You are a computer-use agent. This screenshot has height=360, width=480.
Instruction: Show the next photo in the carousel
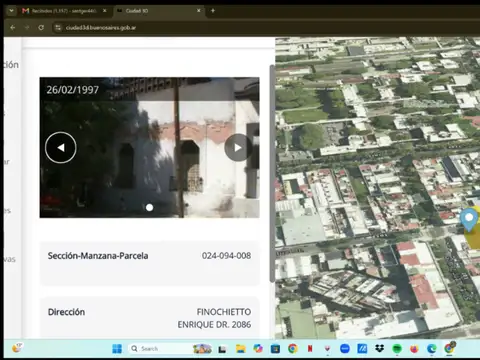point(237,148)
